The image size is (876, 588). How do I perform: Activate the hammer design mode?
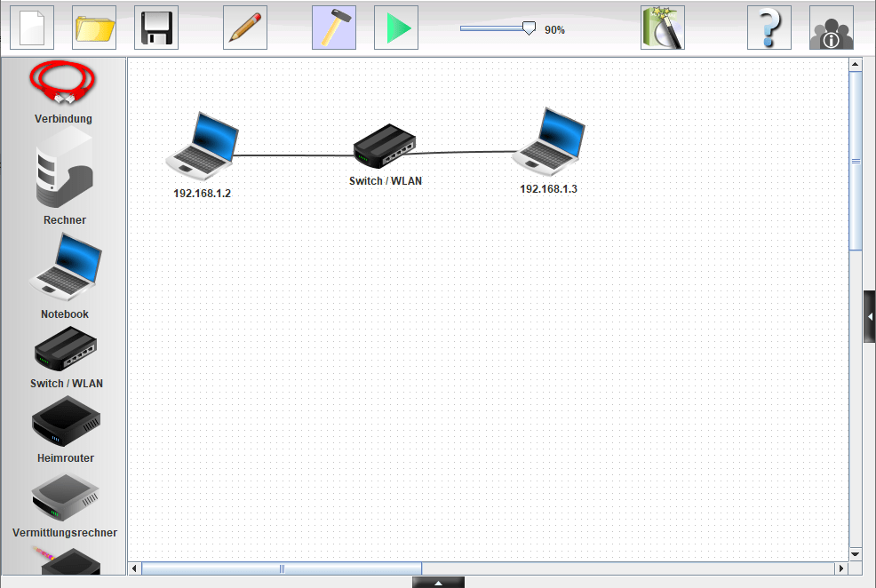[x=334, y=28]
